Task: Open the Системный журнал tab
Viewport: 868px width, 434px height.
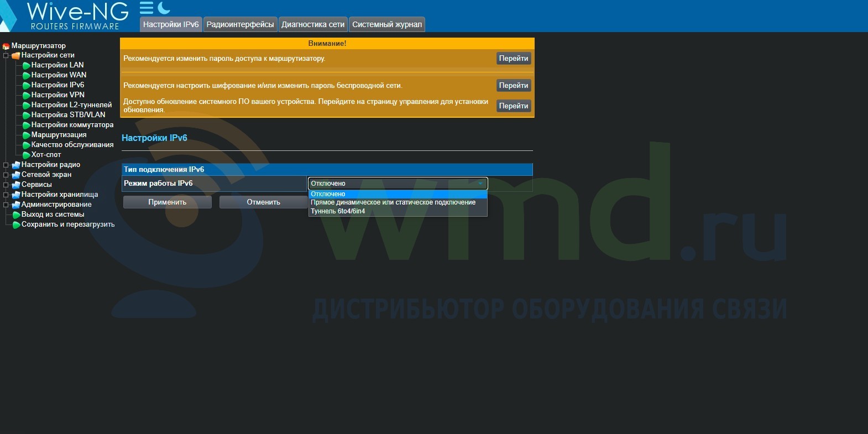Action: 387,24
